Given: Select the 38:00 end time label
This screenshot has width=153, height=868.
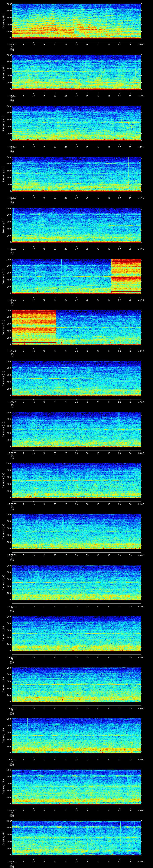Looking at the screenshot, I should tap(141, 453).
